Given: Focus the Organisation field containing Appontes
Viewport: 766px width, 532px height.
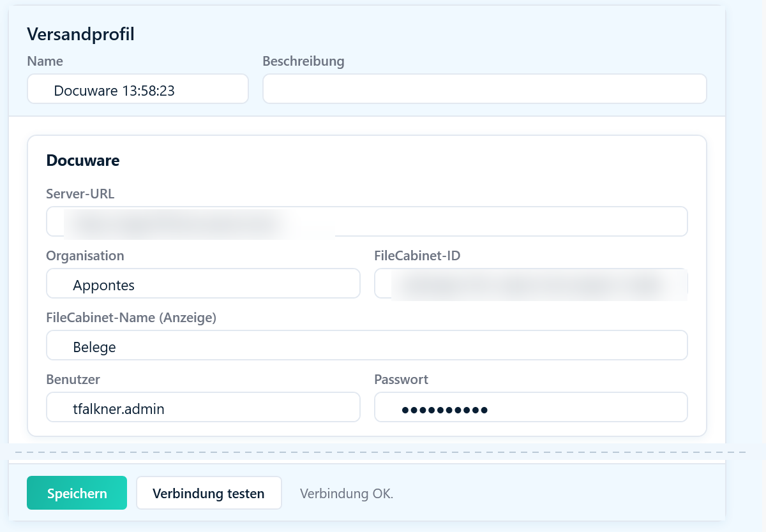Looking at the screenshot, I should click(x=203, y=283).
